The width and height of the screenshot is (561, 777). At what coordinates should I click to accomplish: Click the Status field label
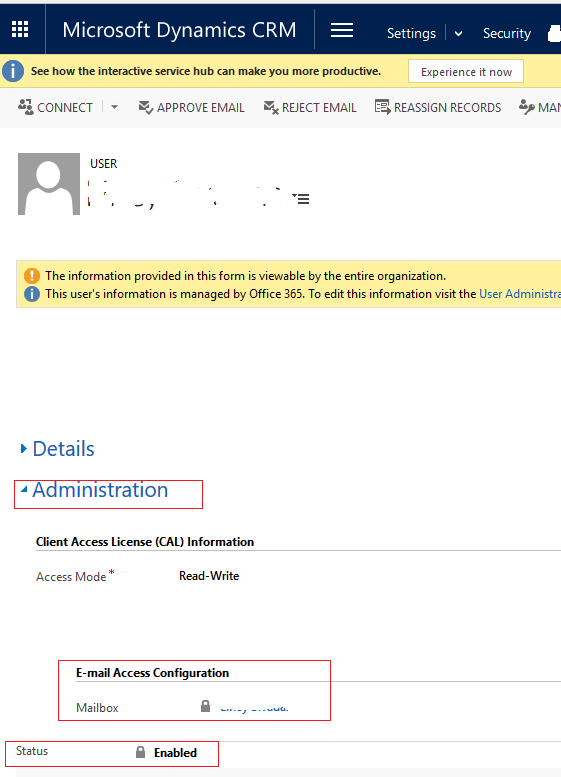(32, 751)
